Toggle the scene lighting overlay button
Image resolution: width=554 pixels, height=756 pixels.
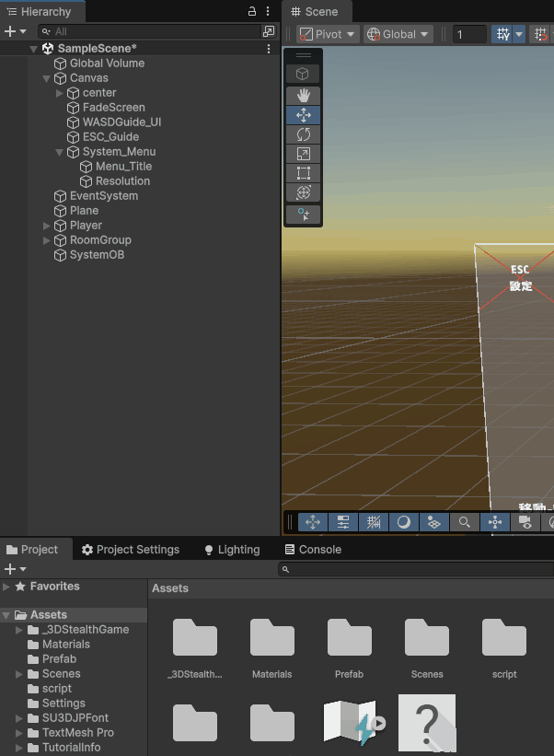[x=403, y=522]
